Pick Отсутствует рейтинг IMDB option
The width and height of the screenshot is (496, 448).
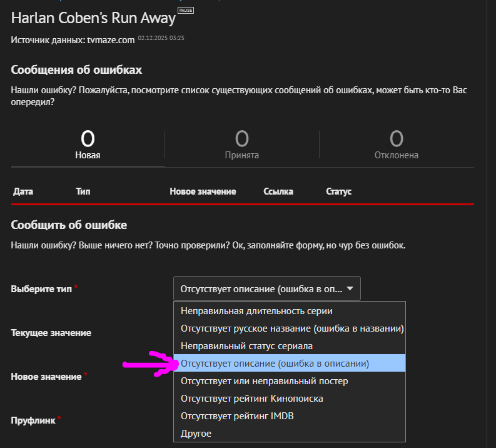(x=237, y=415)
